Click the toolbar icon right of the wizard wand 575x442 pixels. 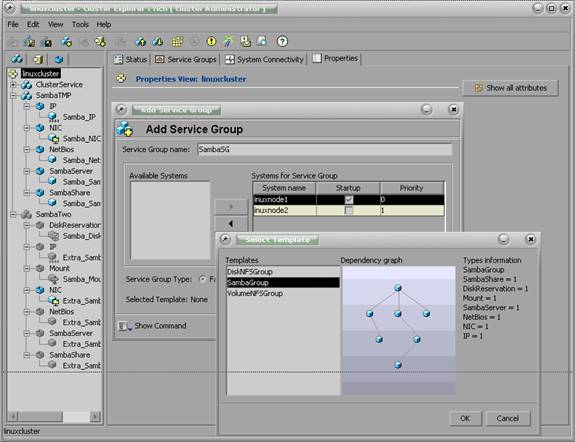click(x=245, y=41)
